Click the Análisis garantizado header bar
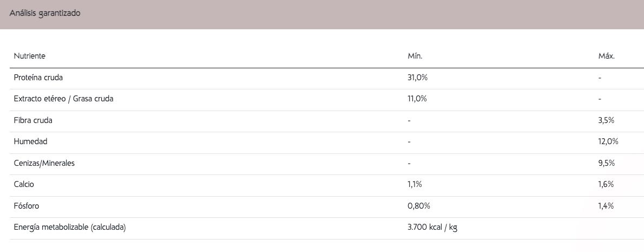 pos(322,15)
